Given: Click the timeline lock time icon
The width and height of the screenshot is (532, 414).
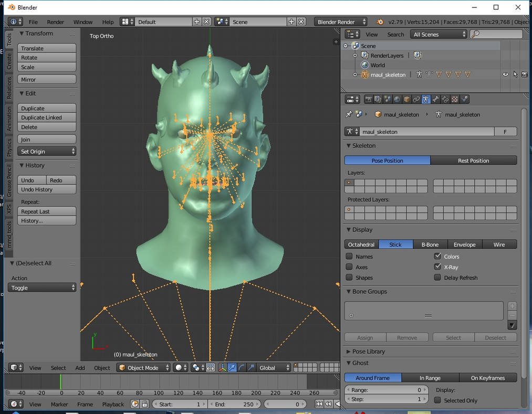Looking at the screenshot, I should point(145,404).
